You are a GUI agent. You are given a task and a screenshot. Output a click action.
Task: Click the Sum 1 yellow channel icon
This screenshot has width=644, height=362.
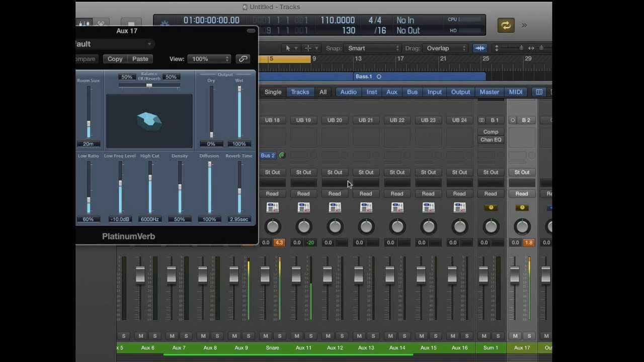click(491, 207)
